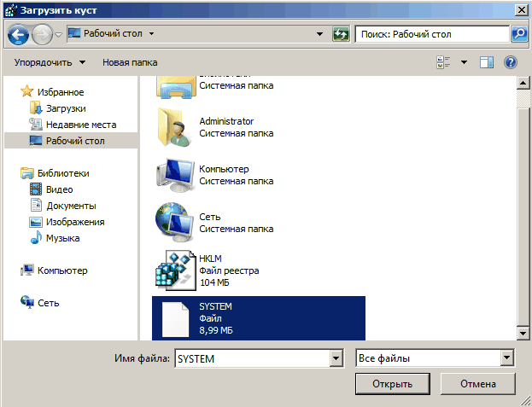Select Компьютер in navigation pane

62,270
